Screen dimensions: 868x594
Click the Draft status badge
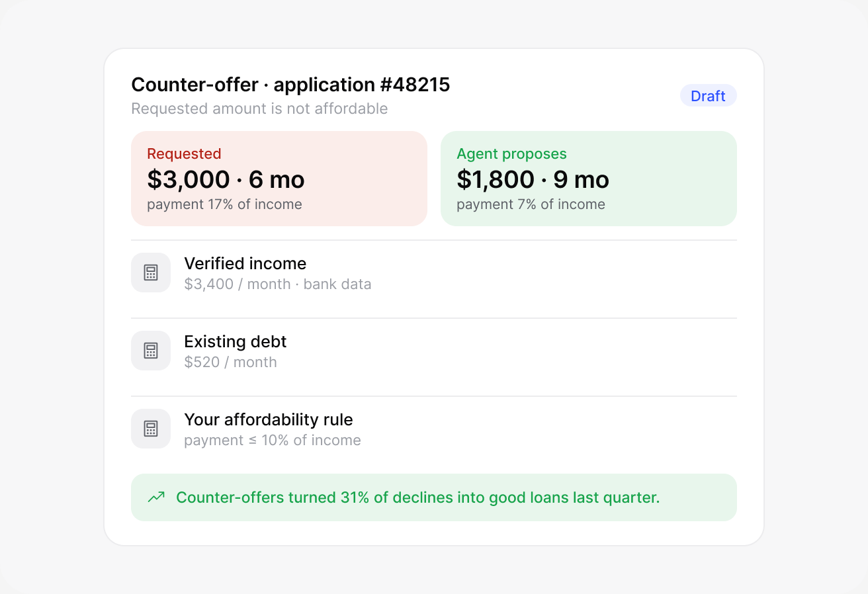(708, 96)
